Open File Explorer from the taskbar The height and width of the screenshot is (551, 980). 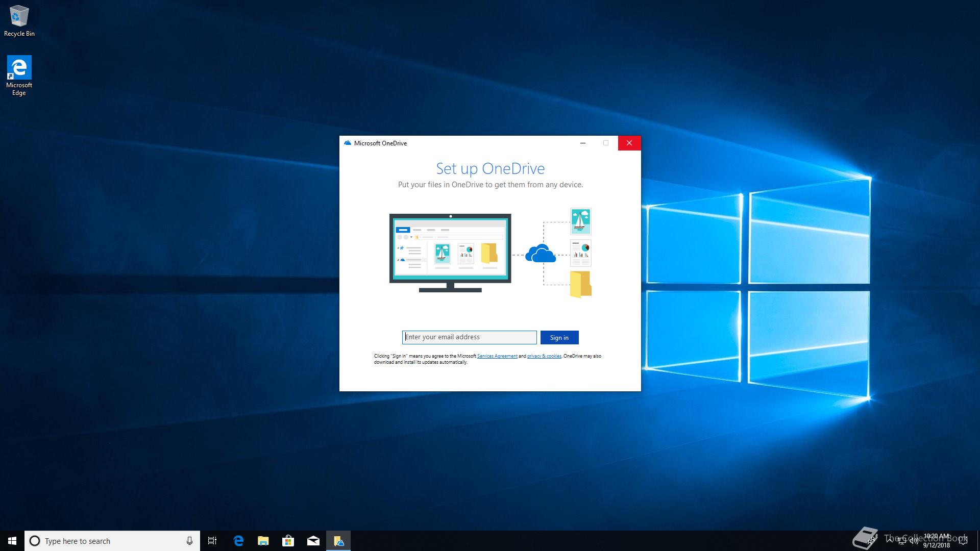(x=263, y=541)
